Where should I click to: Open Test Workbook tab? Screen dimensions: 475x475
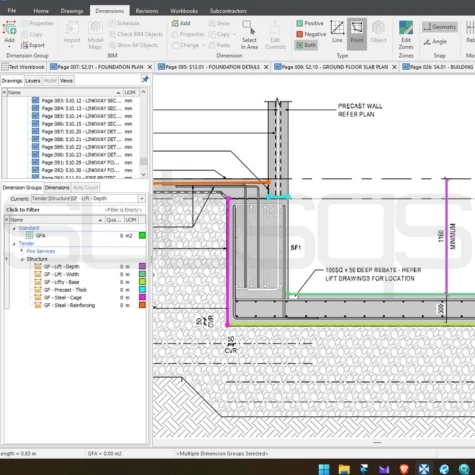(x=23, y=67)
